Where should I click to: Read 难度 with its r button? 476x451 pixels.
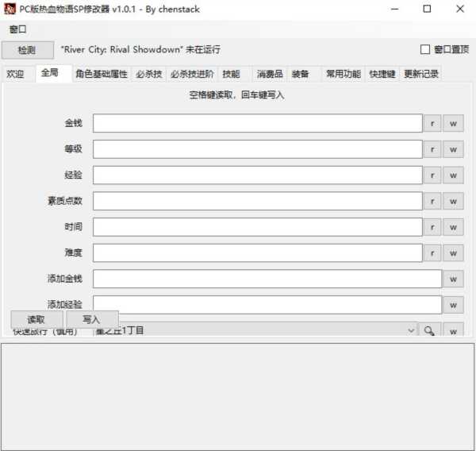432,252
